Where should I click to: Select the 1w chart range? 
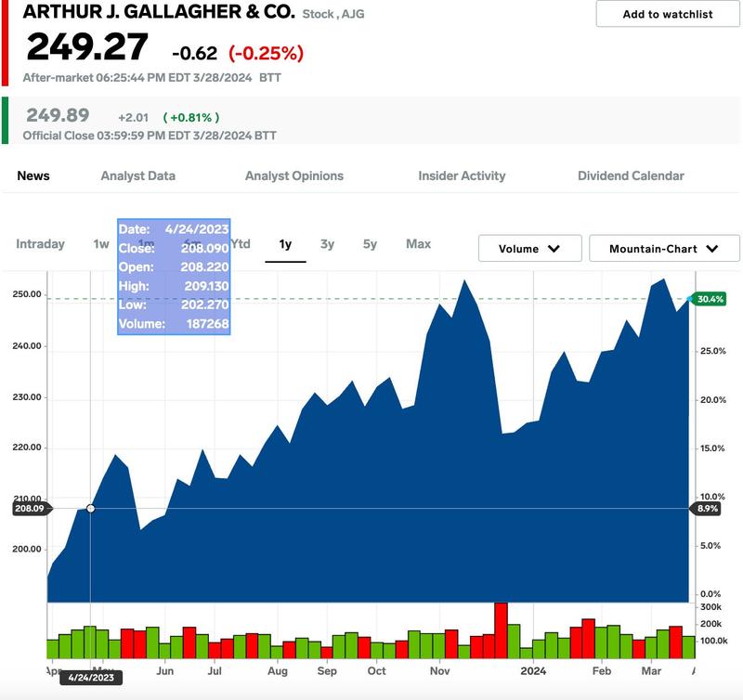[x=101, y=244]
